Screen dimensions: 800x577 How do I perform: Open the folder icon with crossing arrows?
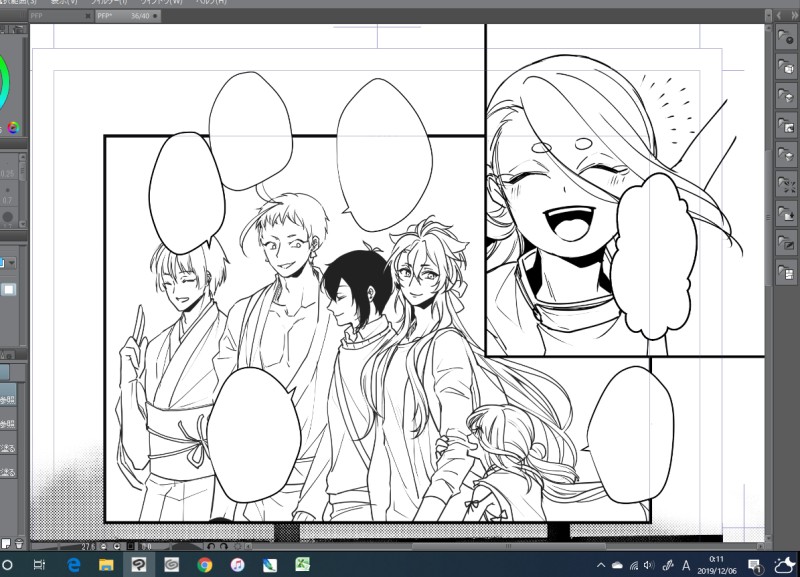point(786,184)
